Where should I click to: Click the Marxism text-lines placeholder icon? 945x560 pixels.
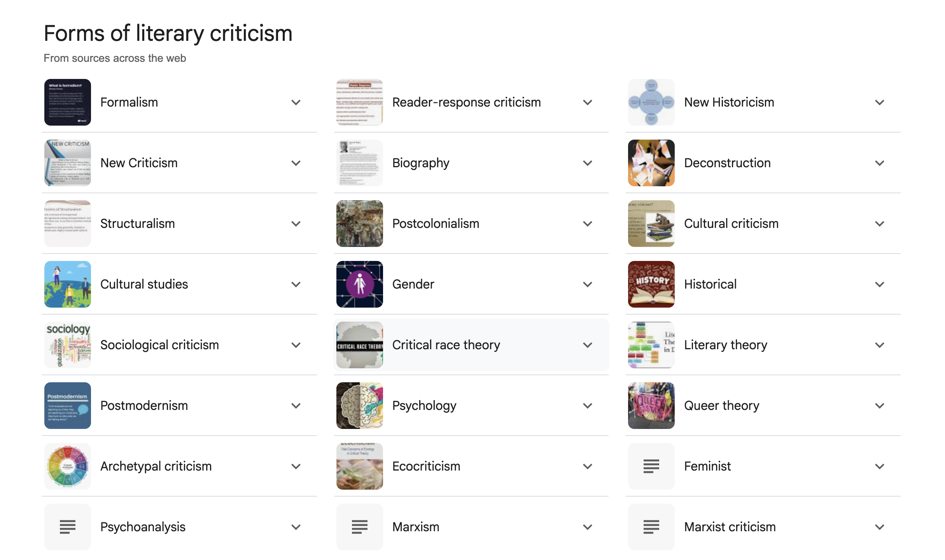359,527
